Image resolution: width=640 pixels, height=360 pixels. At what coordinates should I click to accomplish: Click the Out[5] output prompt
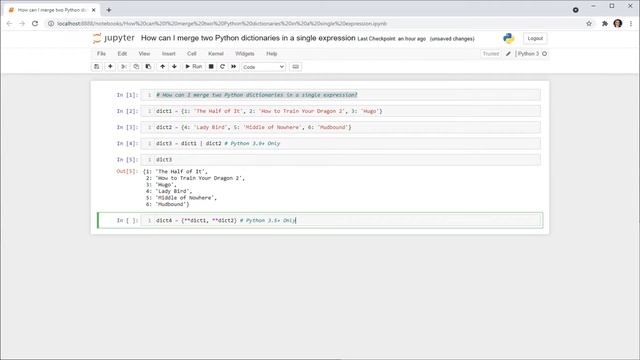click(x=127, y=171)
